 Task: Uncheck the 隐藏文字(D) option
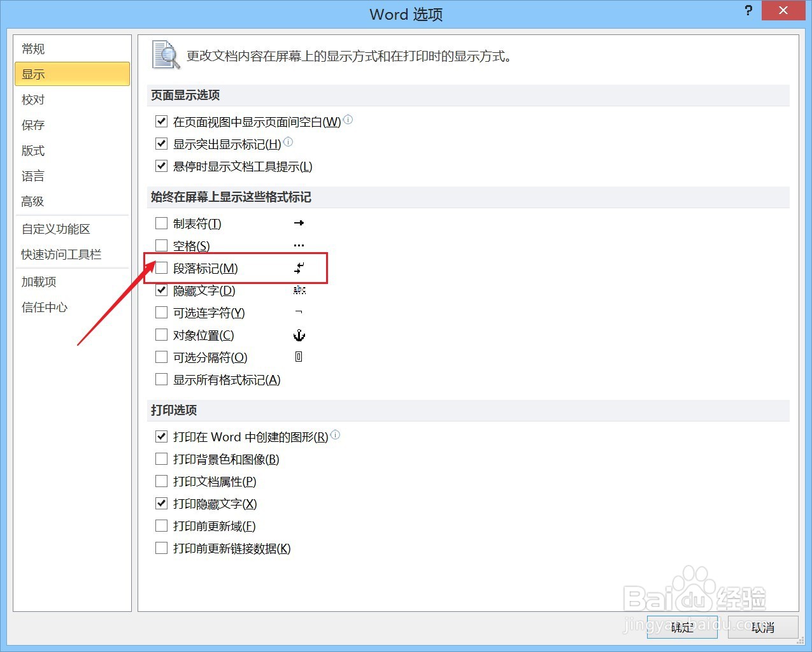[x=161, y=290]
